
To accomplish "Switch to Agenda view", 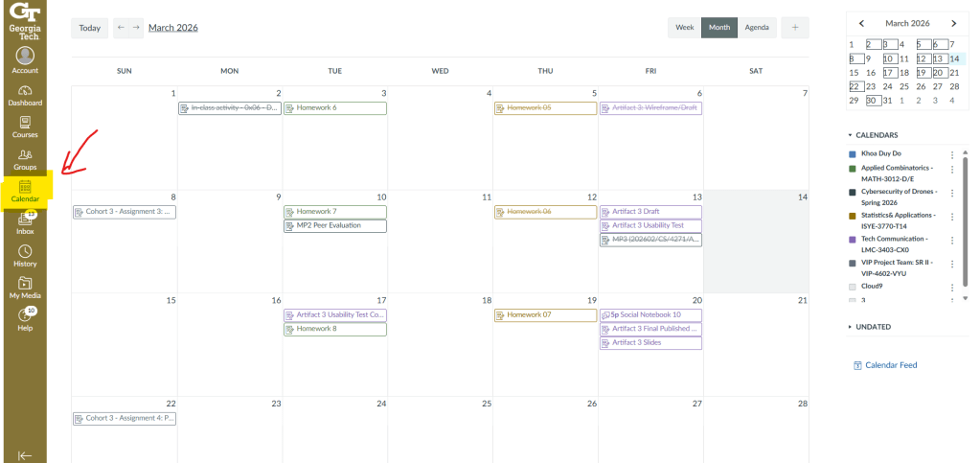I will click(x=757, y=28).
